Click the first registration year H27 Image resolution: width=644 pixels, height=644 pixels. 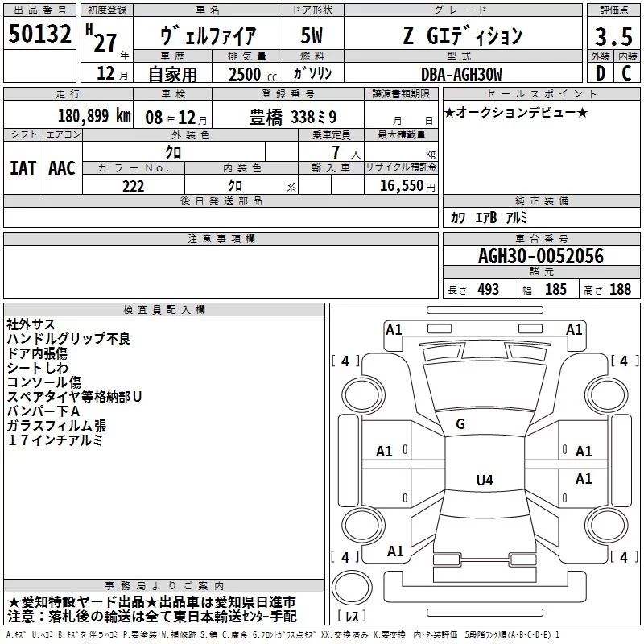tap(102, 39)
